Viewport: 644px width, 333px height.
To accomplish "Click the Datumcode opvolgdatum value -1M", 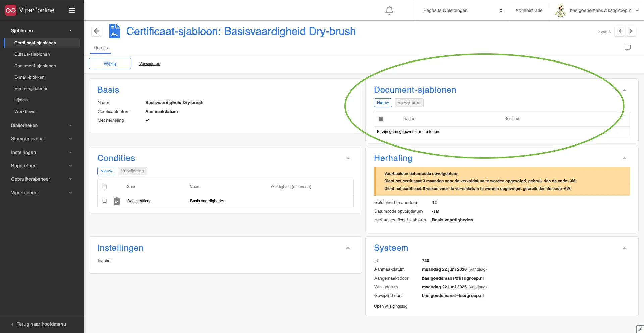I will pyautogui.click(x=436, y=211).
